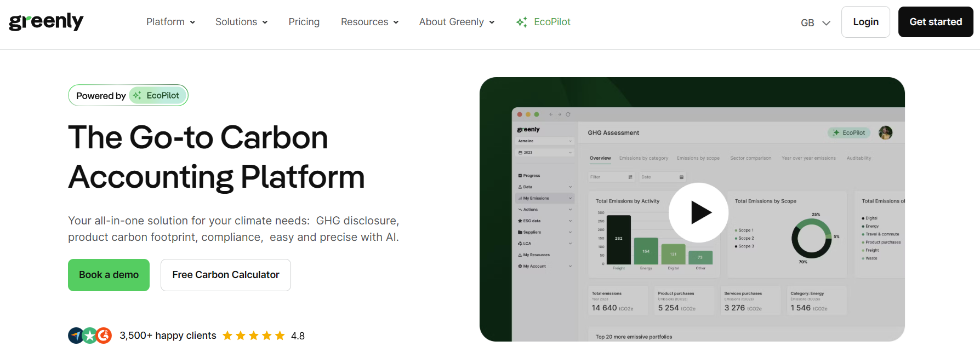Open the EcoPilot nav link
Screen dimensions: 980x364
552,22
